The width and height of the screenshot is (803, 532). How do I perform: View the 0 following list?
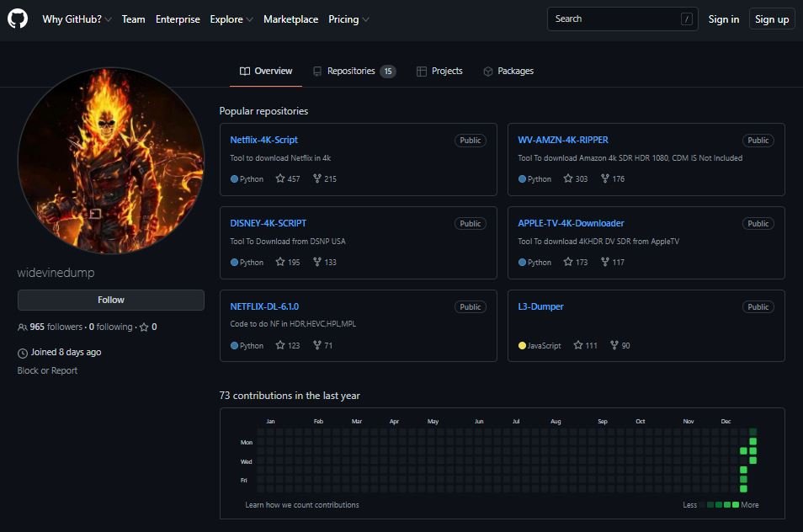(x=110, y=327)
